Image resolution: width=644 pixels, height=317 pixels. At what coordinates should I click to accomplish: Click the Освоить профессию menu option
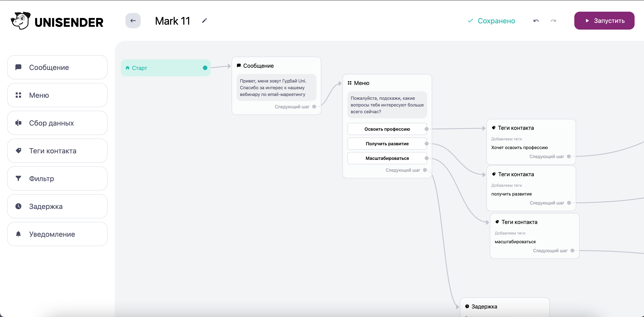point(387,129)
